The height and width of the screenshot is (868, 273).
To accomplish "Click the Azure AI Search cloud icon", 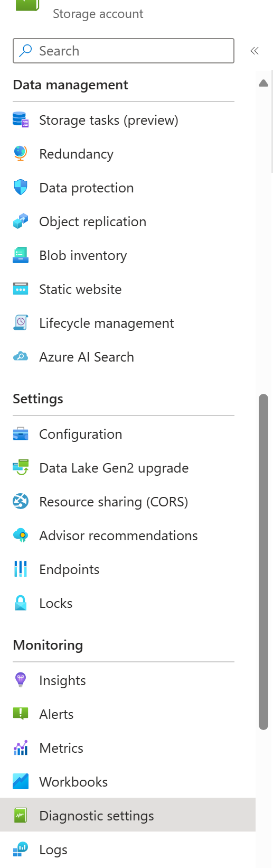I will pyautogui.click(x=21, y=357).
